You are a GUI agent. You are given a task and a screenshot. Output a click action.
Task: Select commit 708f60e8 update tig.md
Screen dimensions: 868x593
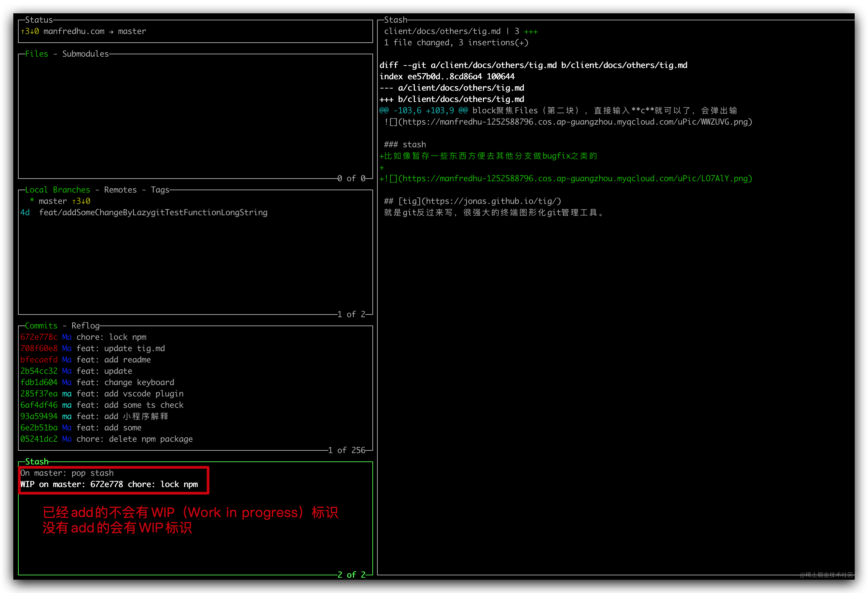120,348
